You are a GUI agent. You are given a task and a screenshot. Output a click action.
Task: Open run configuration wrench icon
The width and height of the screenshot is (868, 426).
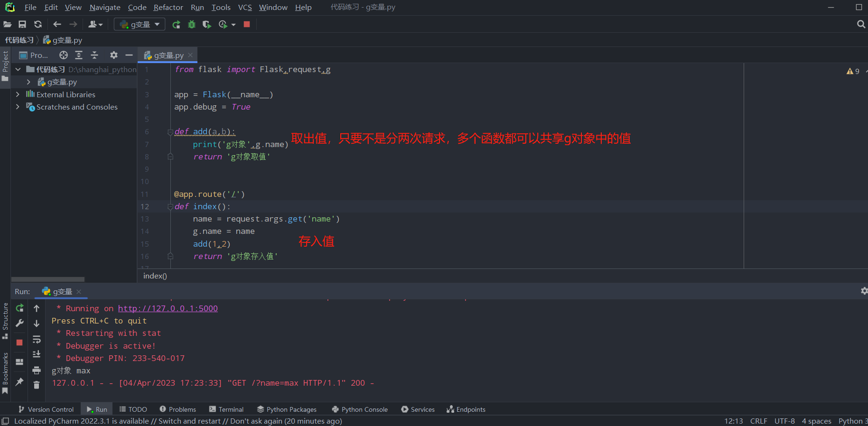(x=19, y=323)
